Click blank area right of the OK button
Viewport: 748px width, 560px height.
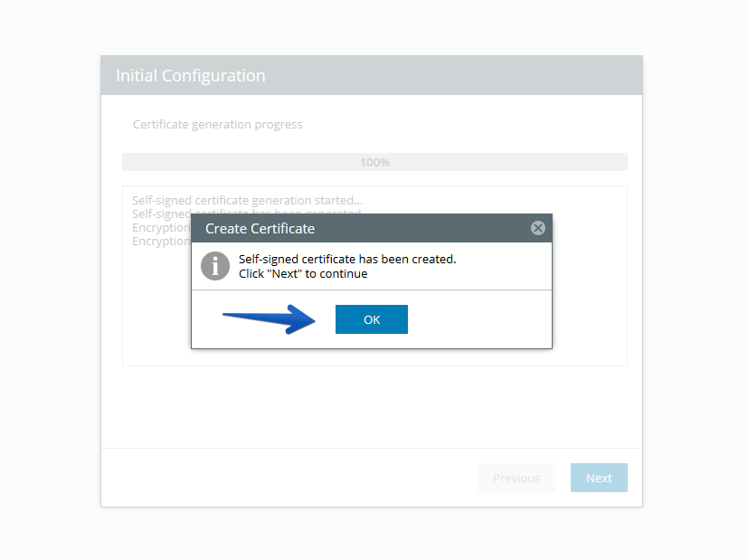tap(477, 319)
